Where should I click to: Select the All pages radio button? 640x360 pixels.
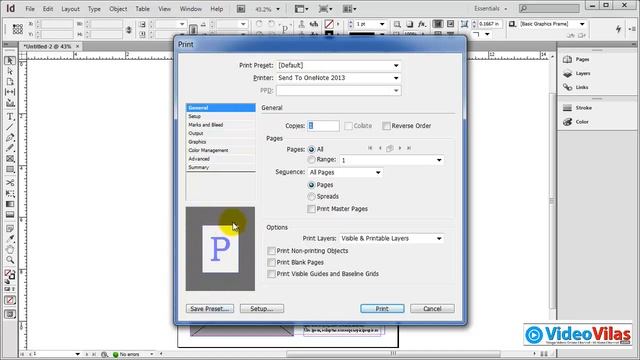(x=311, y=149)
